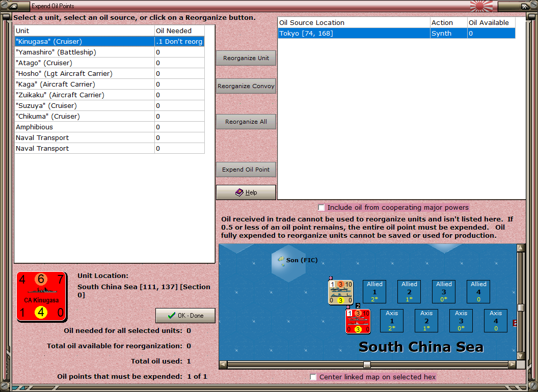Click the Axis 3 sea box
Viewport: 538px width, 392px height.
pos(461,321)
